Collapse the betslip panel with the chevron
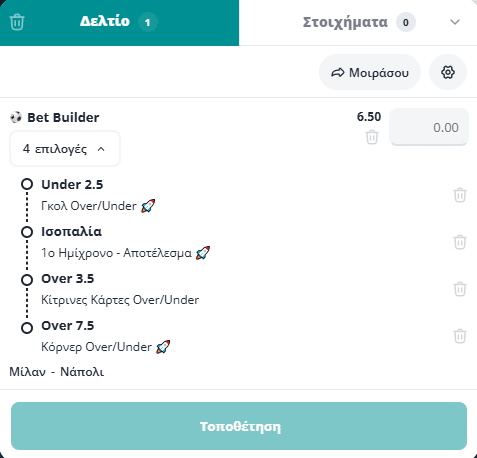 [x=455, y=22]
